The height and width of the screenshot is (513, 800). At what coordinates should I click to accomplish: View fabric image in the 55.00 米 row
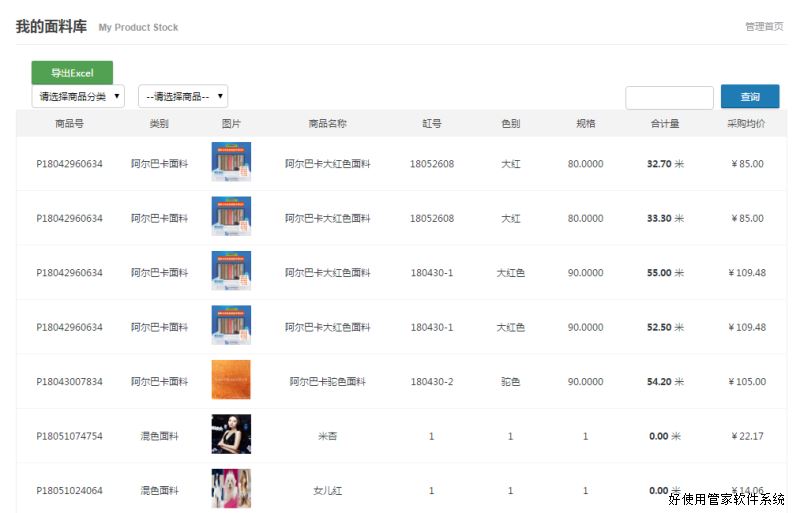[x=231, y=272]
